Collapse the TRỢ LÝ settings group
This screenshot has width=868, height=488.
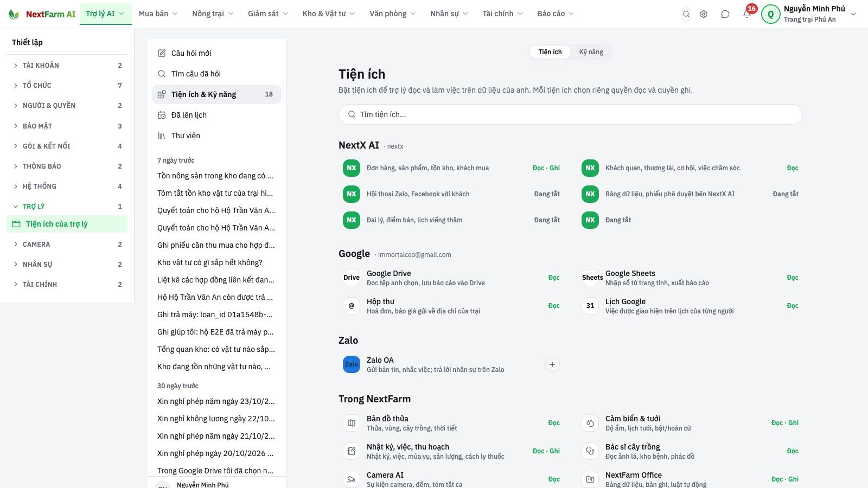(x=67, y=206)
